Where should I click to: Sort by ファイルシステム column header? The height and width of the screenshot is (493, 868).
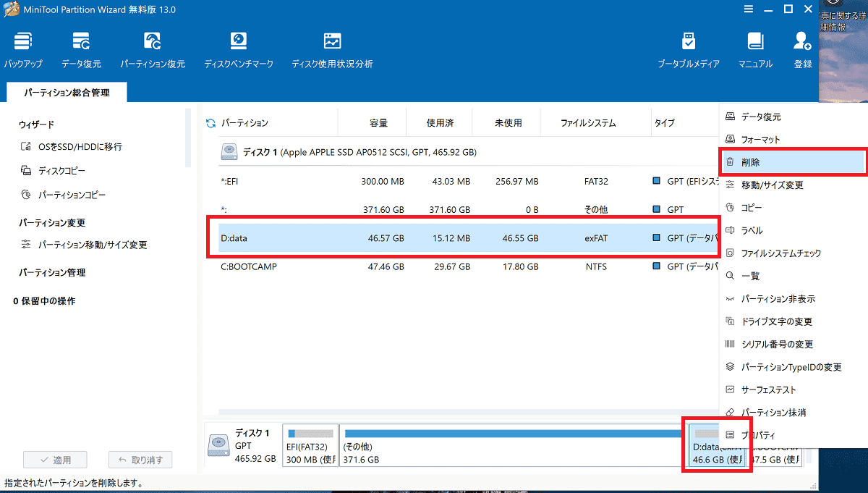tap(587, 123)
